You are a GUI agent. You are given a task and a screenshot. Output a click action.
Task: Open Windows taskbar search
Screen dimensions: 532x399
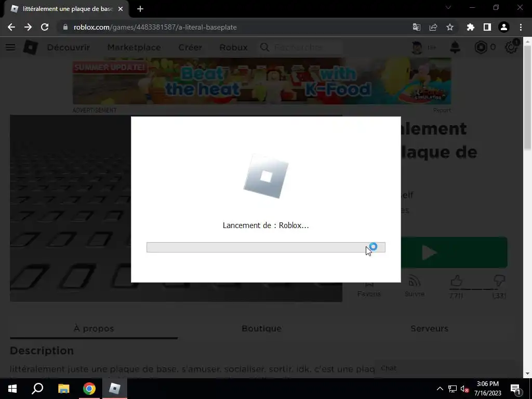(37, 389)
